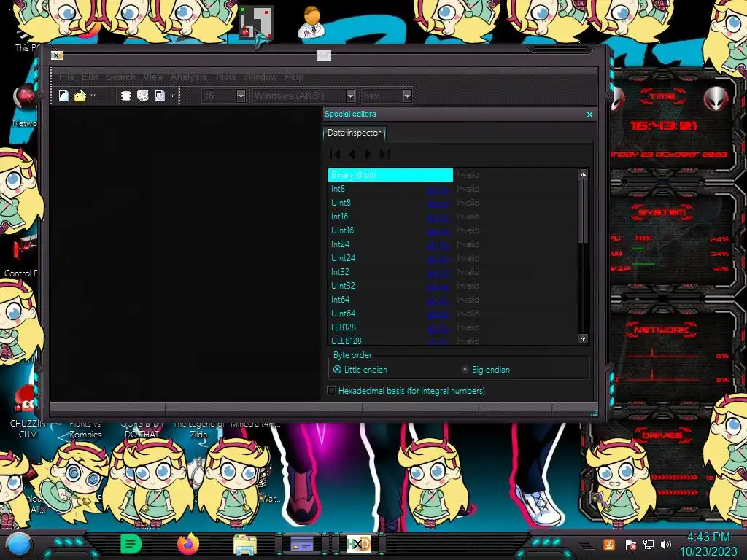This screenshot has width=747, height=560.
Task: Jump to last byte in Data inspector
Action: (384, 154)
